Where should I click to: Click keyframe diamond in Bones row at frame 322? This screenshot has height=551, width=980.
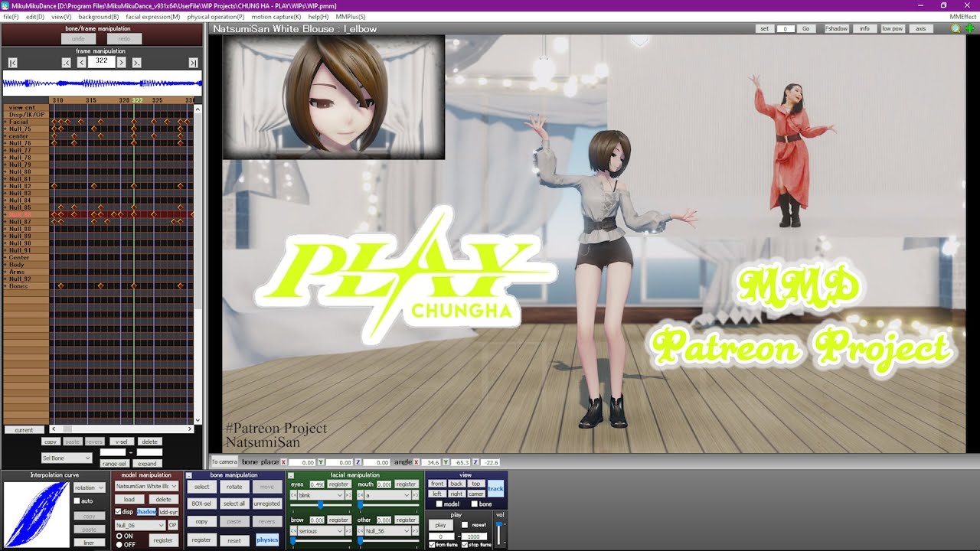[133, 286]
